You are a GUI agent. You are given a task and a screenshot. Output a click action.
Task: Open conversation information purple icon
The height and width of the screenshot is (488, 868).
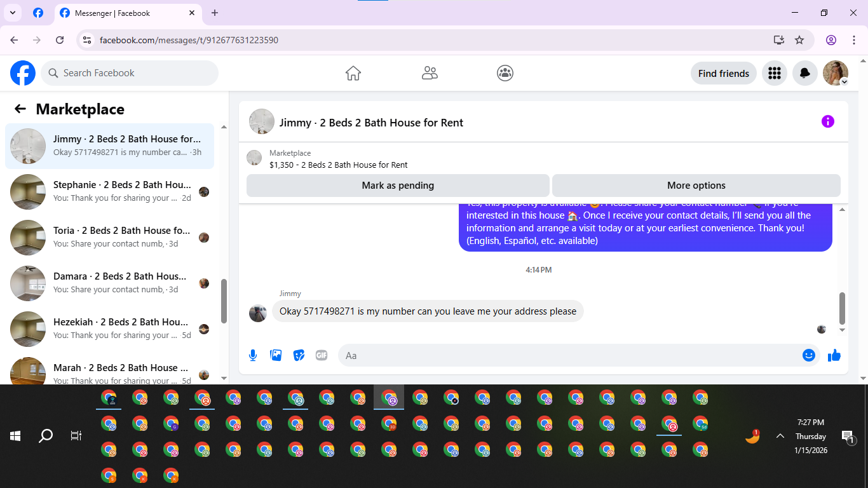[827, 121]
